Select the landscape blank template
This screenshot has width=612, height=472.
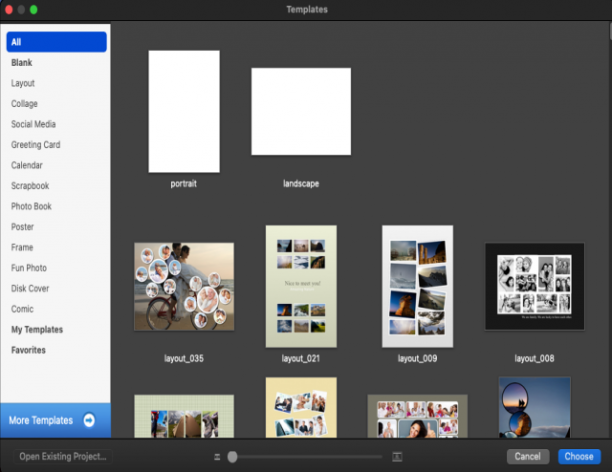tap(301, 111)
